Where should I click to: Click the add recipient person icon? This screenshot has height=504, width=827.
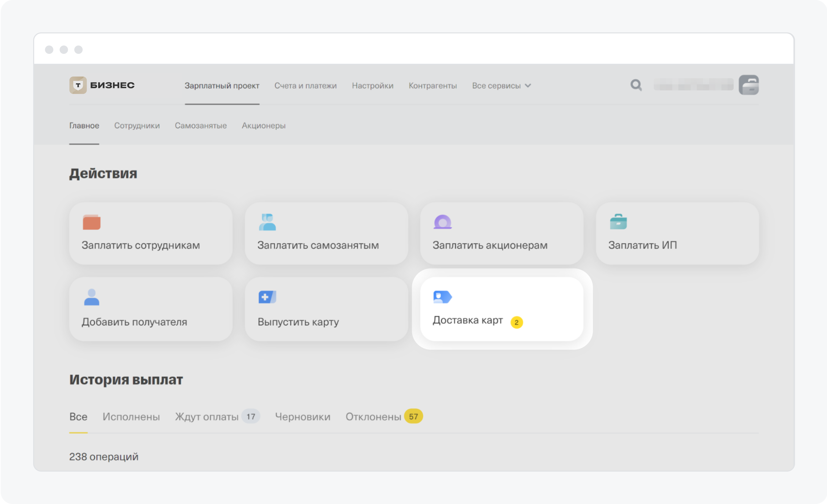tap(92, 297)
